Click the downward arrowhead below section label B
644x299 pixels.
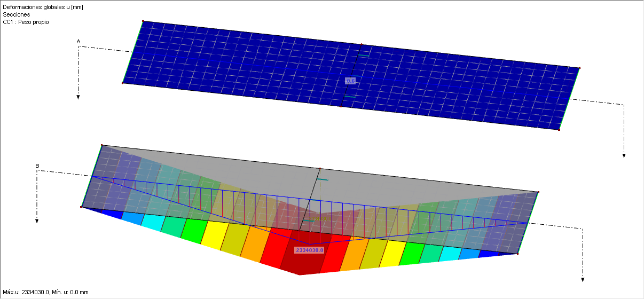(x=37, y=221)
